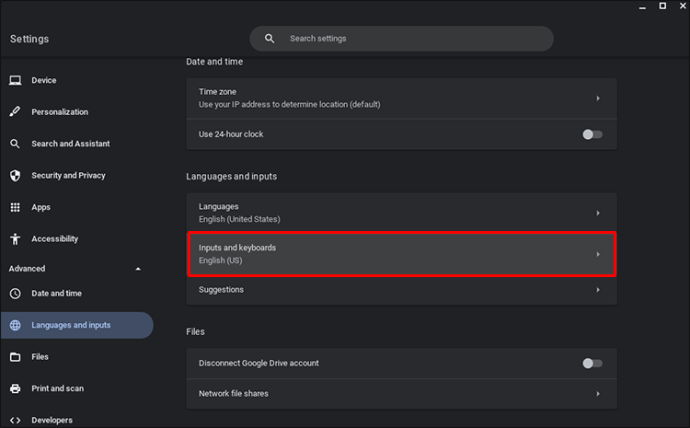Select the Security and Privacy shield icon
Image resolution: width=690 pixels, height=428 pixels.
pyautogui.click(x=15, y=176)
